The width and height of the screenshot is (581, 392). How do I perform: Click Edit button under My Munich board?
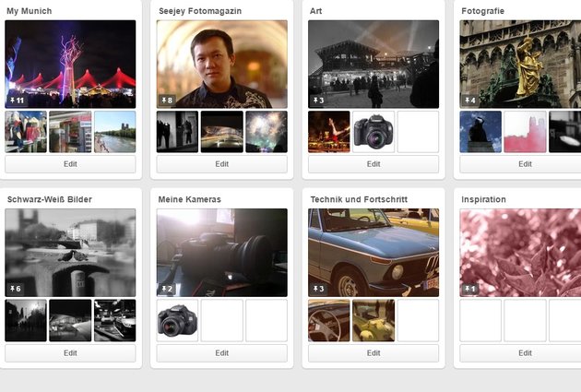coord(70,164)
